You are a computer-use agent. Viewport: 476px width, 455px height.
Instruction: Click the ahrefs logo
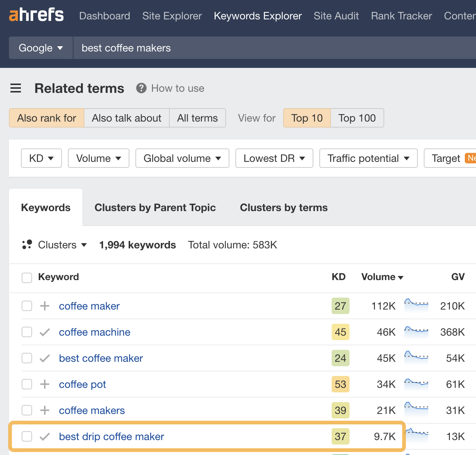36,15
